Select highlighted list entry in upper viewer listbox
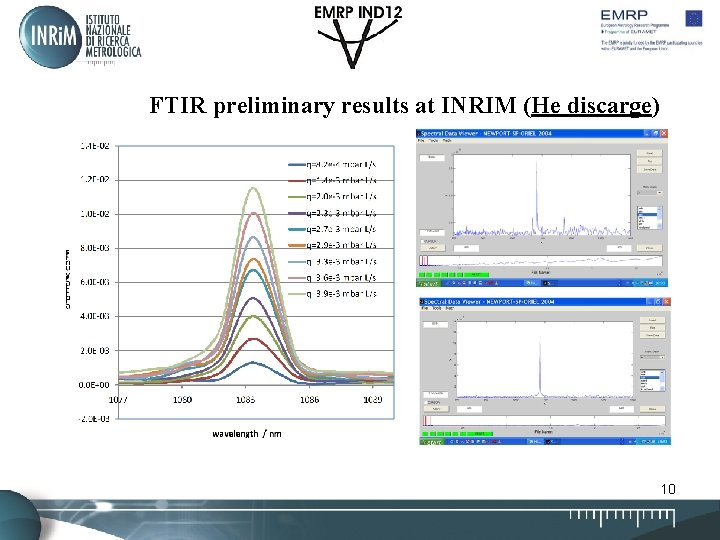This screenshot has height=540, width=720. tap(647, 215)
